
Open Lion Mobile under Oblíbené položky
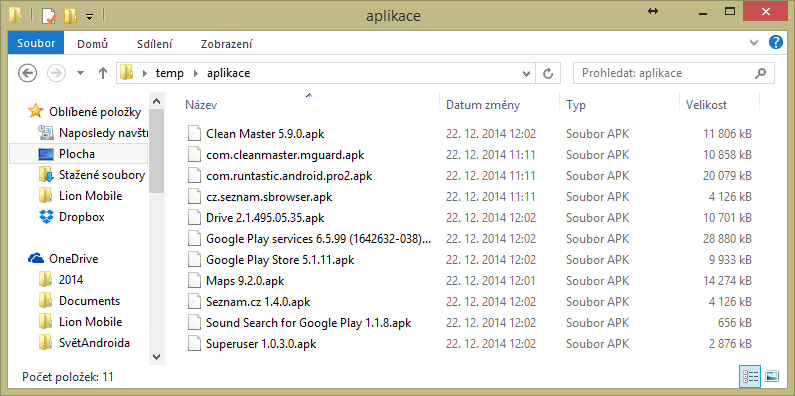click(x=90, y=196)
